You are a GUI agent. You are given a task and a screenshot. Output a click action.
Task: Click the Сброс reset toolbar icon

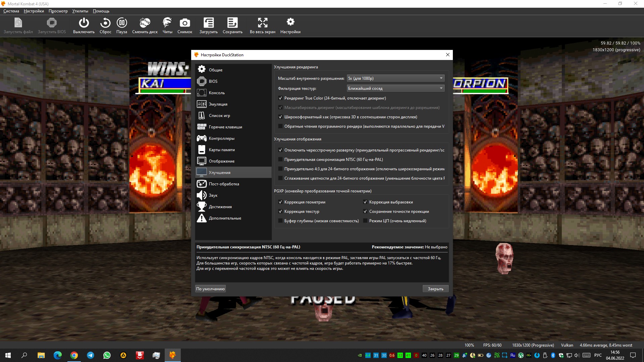(x=105, y=26)
